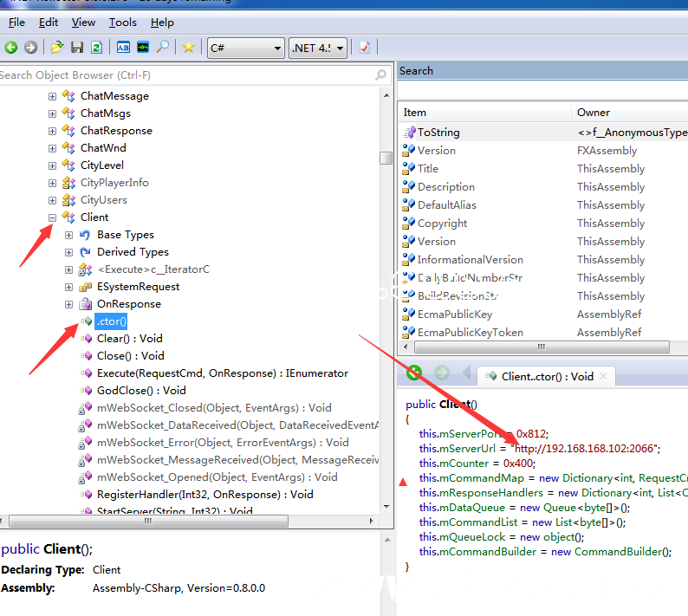The width and height of the screenshot is (688, 616).
Task: Click the Refresh icon in the toolbar
Action: point(96,48)
